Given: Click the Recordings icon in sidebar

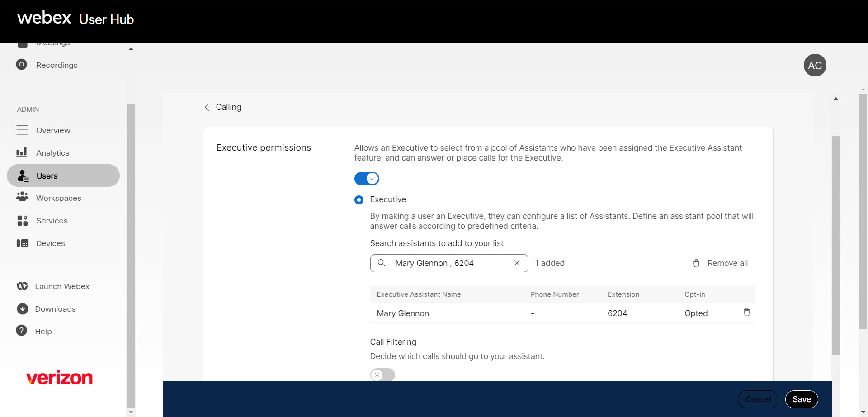Looking at the screenshot, I should 21,65.
